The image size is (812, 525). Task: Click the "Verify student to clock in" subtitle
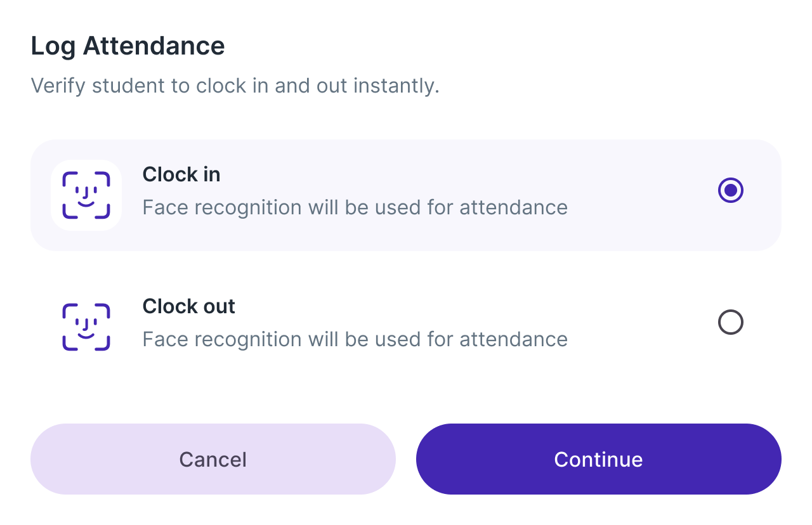235,86
